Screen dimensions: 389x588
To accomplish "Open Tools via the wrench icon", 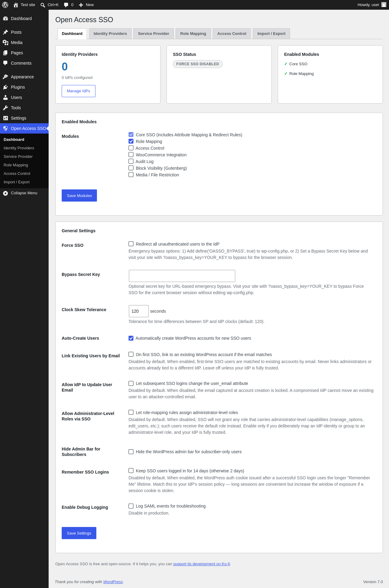I will click(x=5, y=108).
